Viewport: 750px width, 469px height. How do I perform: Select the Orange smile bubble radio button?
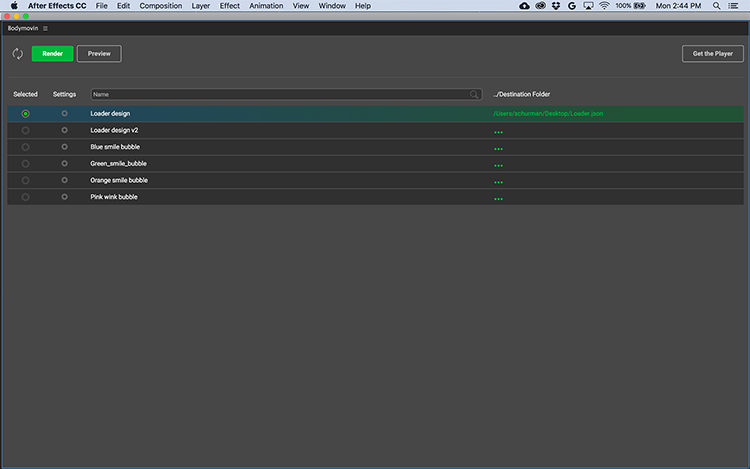click(25, 180)
